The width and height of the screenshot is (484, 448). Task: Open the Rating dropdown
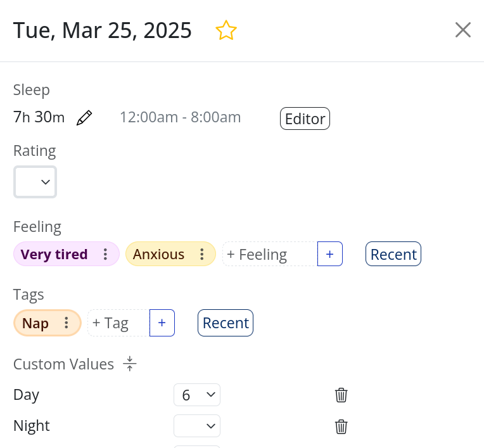point(35,182)
